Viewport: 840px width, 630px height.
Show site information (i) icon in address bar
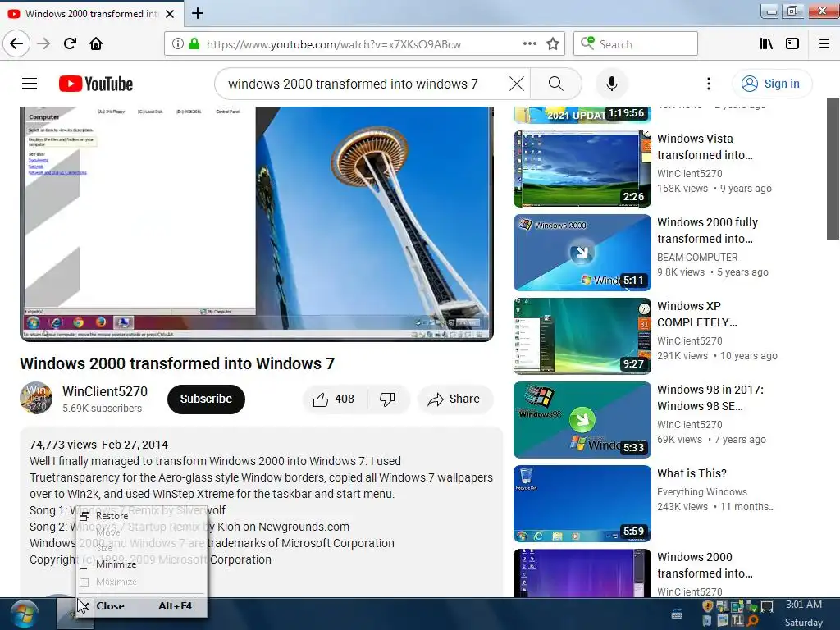178,44
